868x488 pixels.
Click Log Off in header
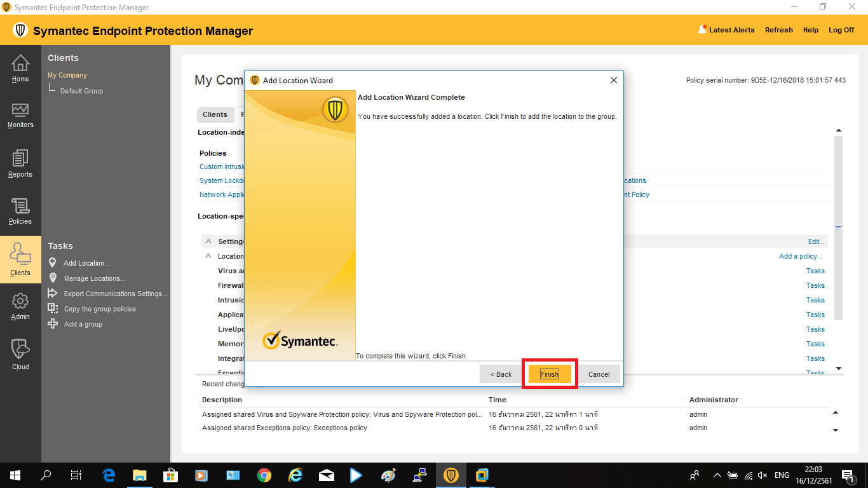841,30
